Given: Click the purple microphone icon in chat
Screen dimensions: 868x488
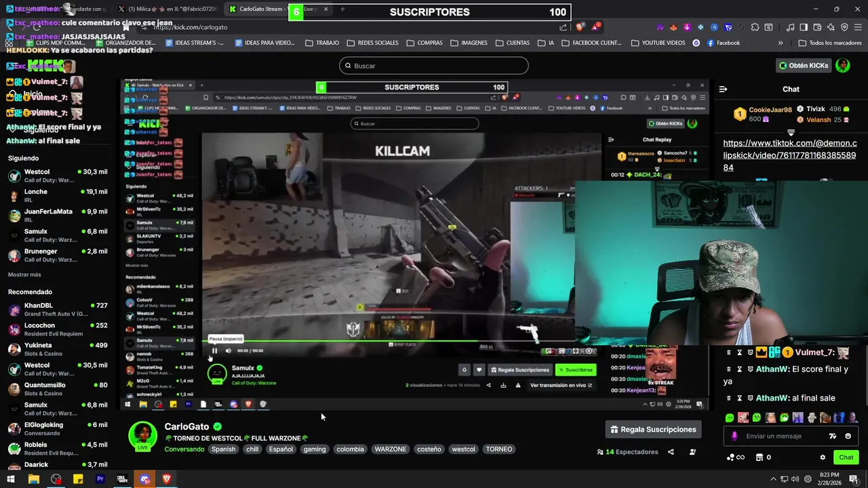Looking at the screenshot, I should coord(734,436).
